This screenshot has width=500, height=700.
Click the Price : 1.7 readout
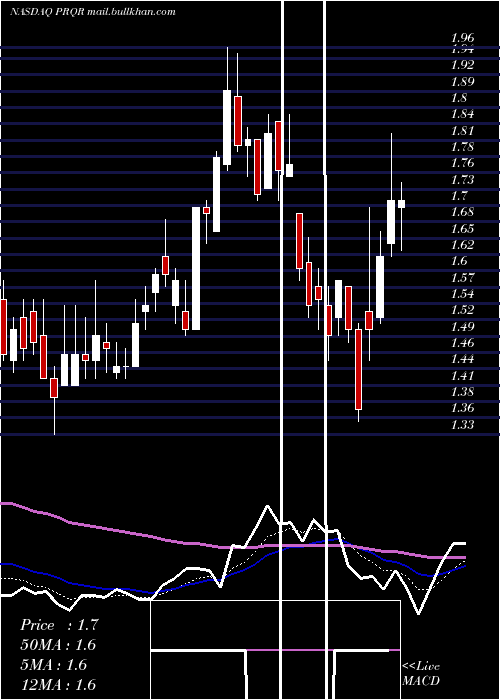click(x=59, y=625)
